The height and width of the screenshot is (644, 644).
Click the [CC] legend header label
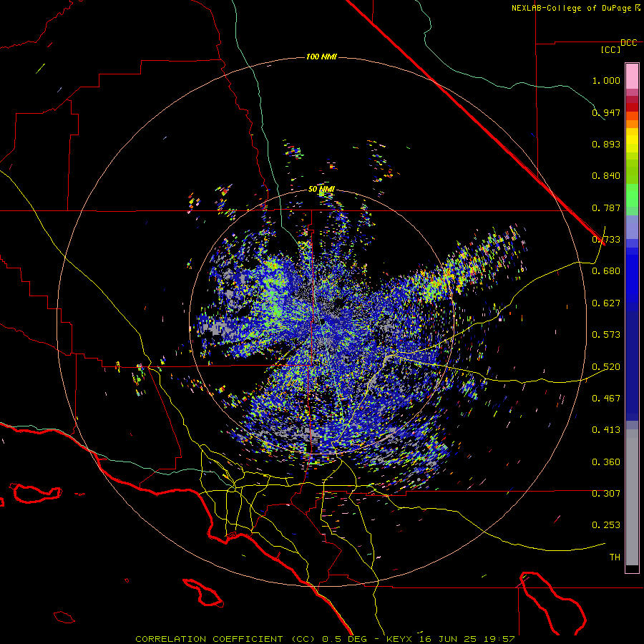point(610,49)
